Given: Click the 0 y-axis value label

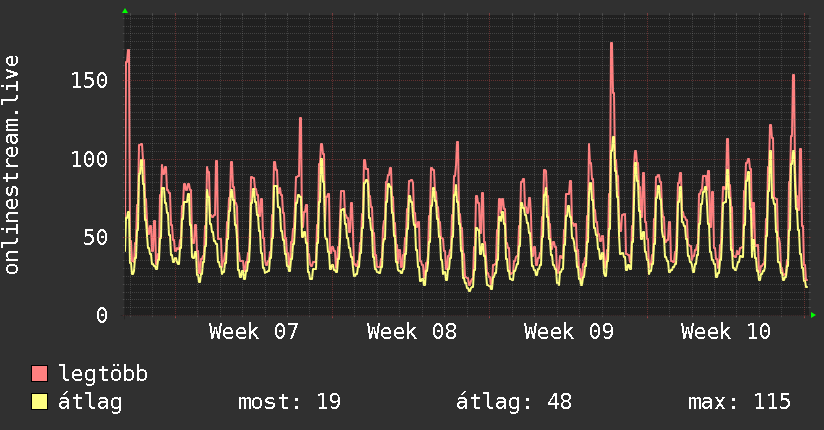Looking at the screenshot, I should pos(102,316).
